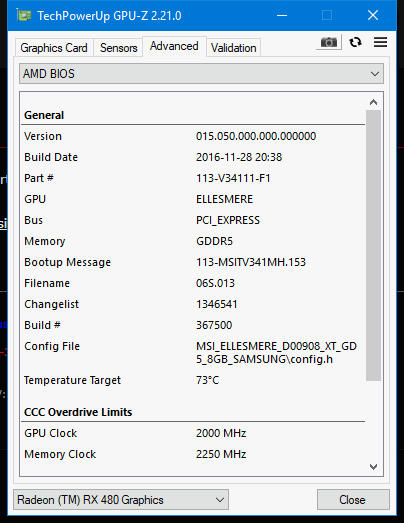Click the Temperature Target label
Screen dimensions: 404x523
tap(72, 380)
